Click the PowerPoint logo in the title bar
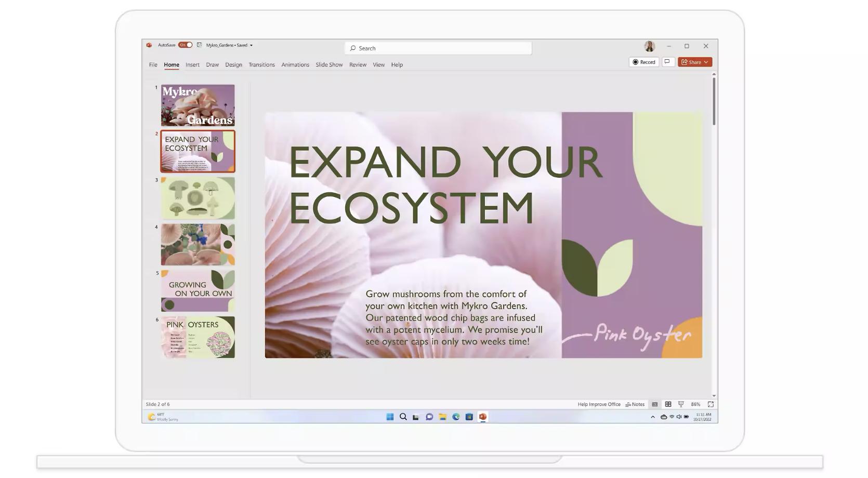 pyautogui.click(x=149, y=45)
